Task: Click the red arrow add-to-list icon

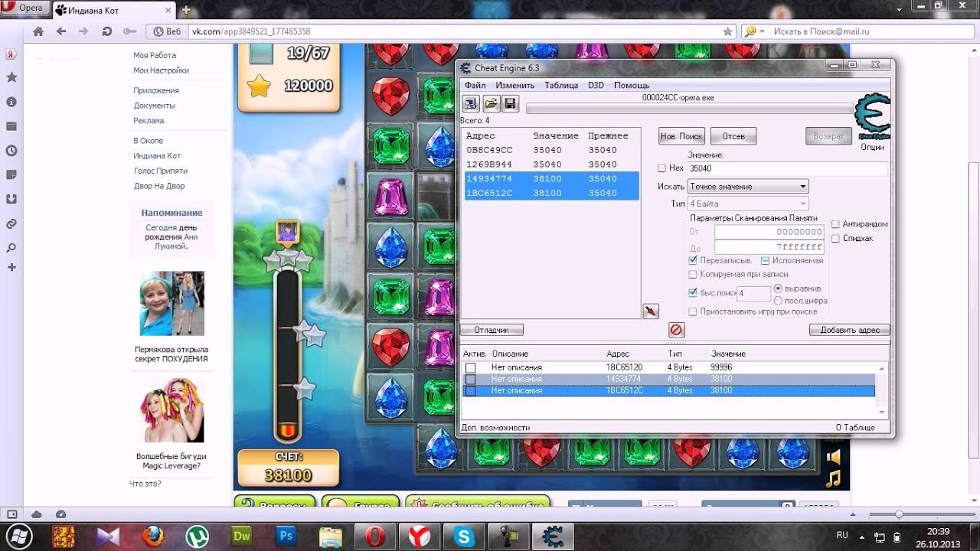Action: coord(651,311)
